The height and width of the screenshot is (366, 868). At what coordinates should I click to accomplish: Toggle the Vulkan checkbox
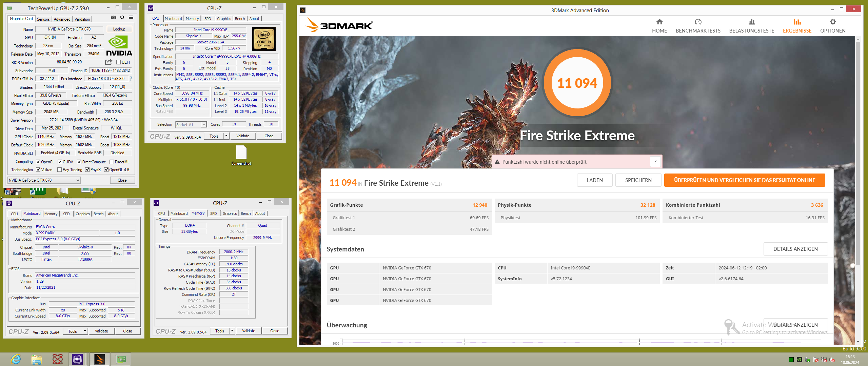38,170
